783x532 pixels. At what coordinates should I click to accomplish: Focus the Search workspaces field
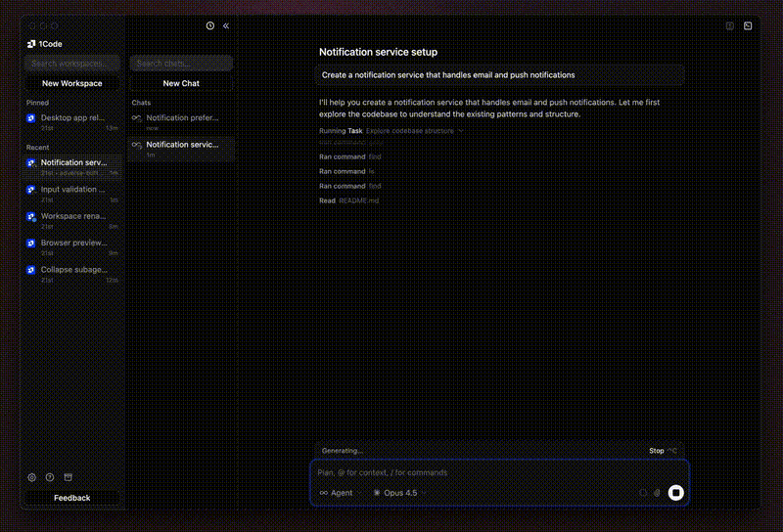[71, 64]
